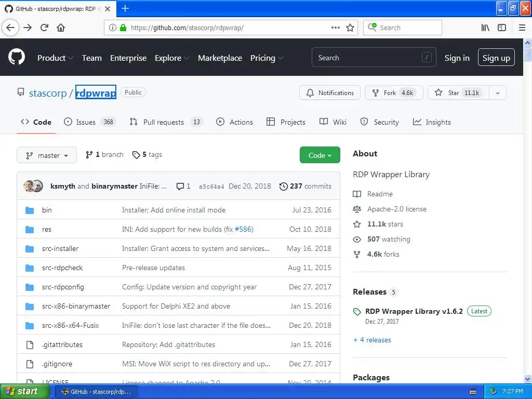Open Marketplace in the top navigation
This screenshot has height=399, width=532.
(x=220, y=58)
